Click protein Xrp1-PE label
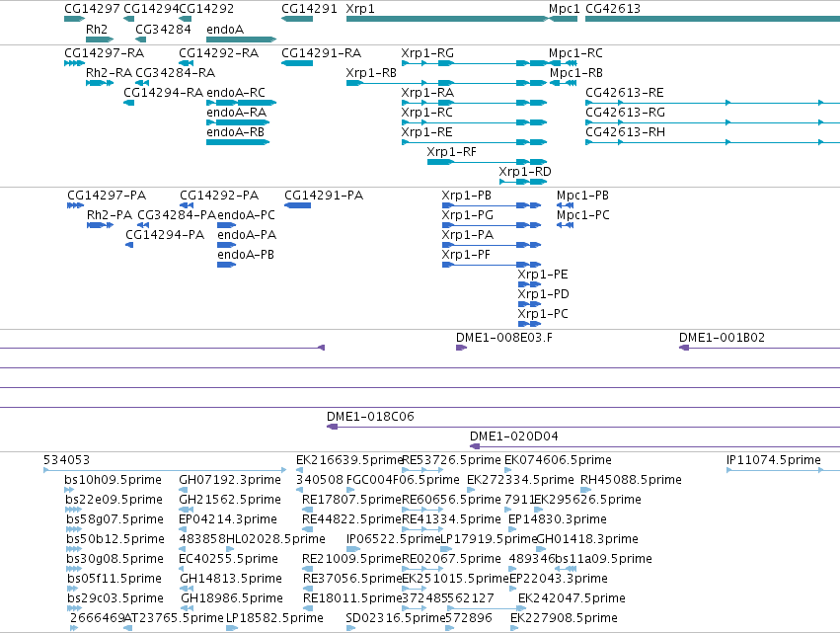Screen dimensions: 840x633 point(543,274)
